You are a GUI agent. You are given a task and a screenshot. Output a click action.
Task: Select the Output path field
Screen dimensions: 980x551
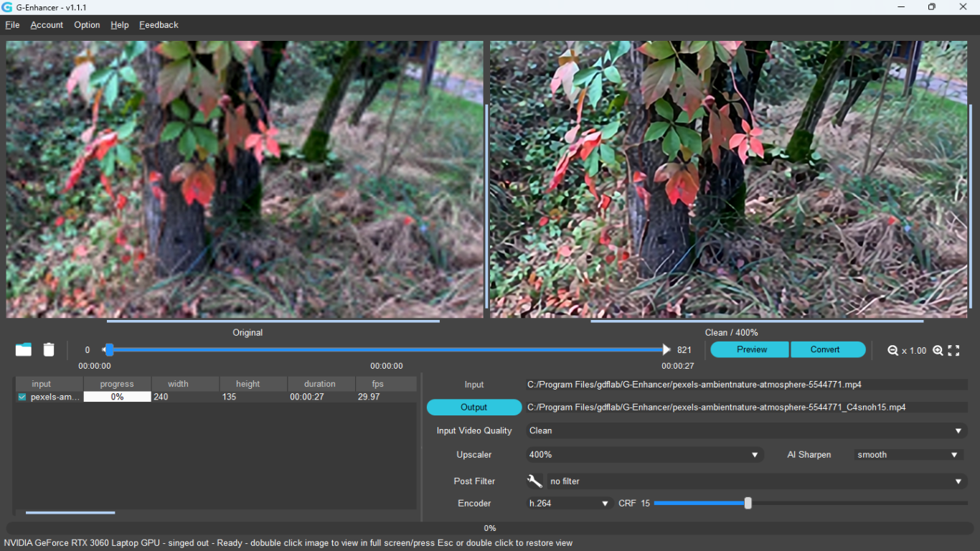point(745,407)
